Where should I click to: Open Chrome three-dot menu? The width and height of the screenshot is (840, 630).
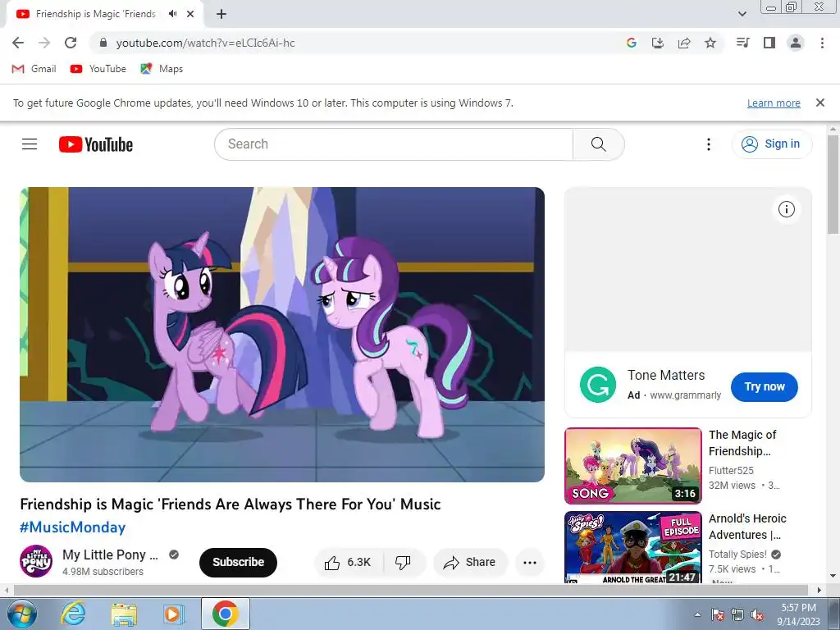(822, 43)
